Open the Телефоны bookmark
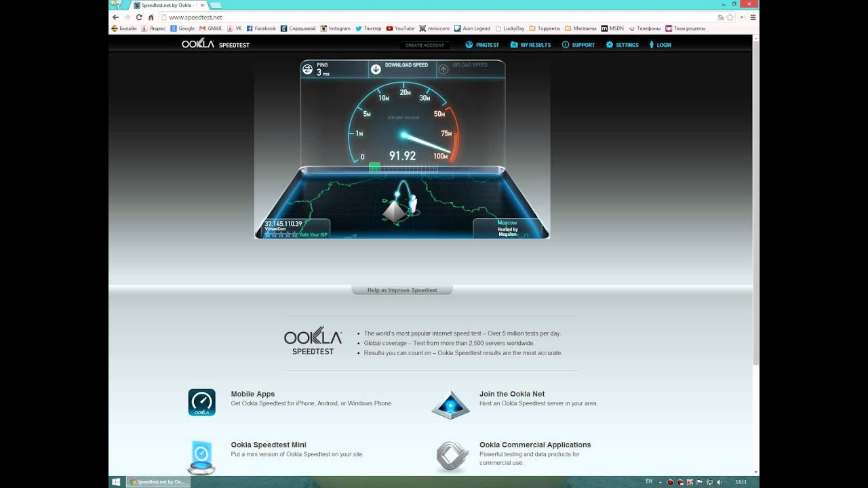The height and width of the screenshot is (488, 868). 644,28
